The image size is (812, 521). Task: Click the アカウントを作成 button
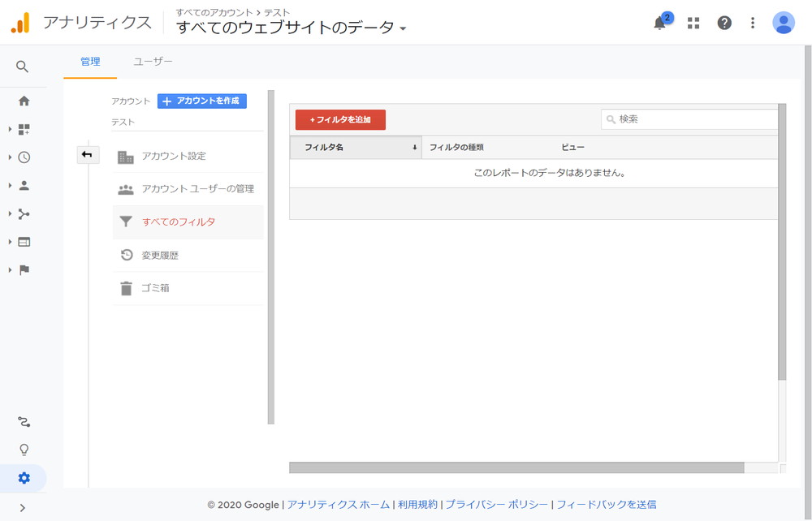202,101
